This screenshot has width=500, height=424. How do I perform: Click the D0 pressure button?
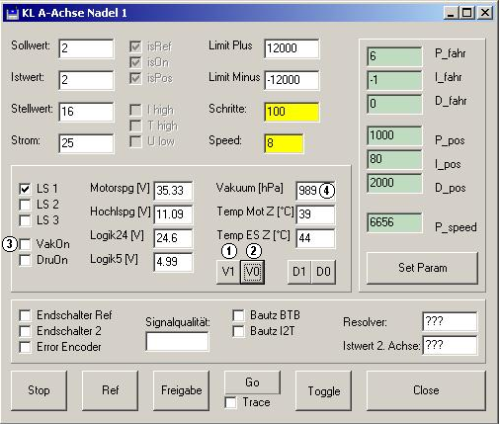pyautogui.click(x=323, y=272)
